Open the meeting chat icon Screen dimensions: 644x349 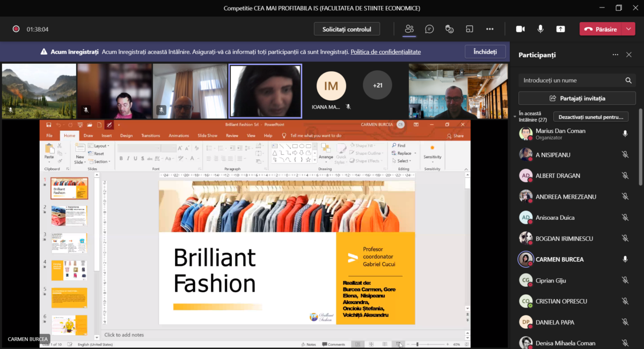click(x=429, y=29)
